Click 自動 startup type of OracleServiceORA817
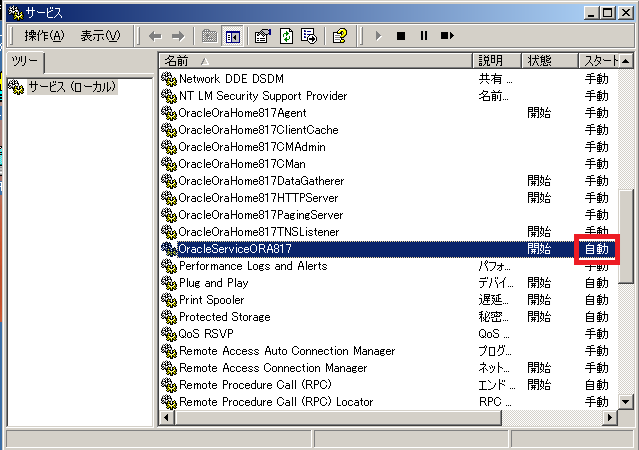639x450 pixels. 597,249
